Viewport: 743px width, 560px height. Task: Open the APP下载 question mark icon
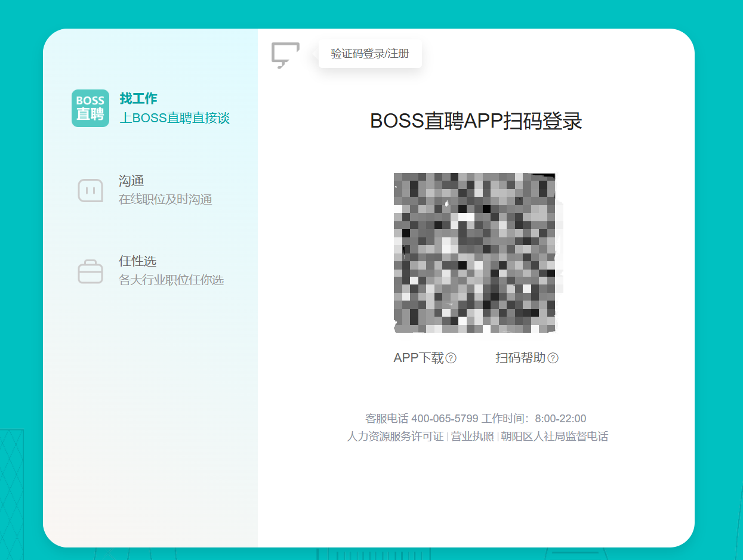click(x=451, y=358)
